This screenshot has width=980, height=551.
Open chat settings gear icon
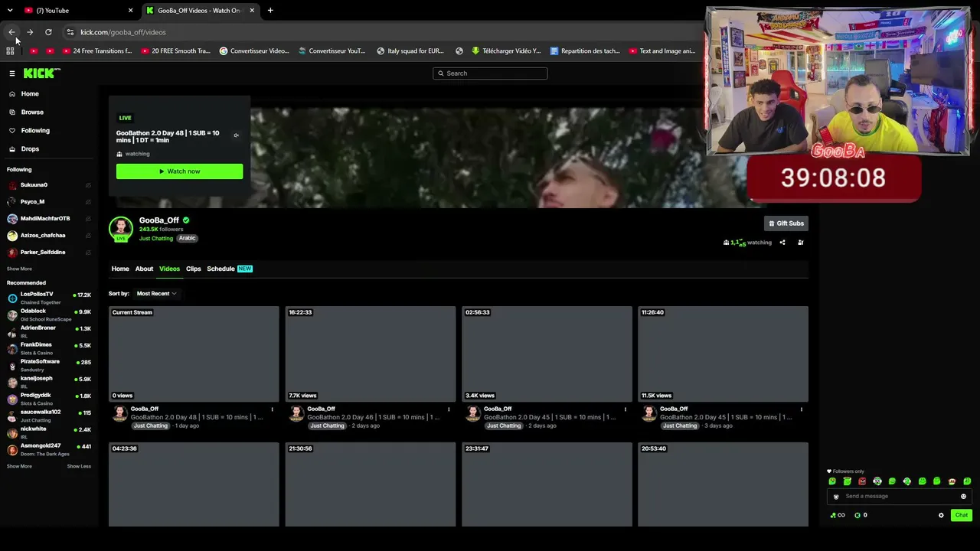click(941, 516)
